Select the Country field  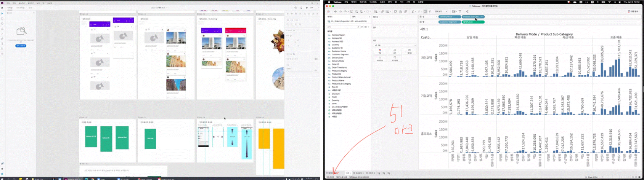click(x=335, y=45)
